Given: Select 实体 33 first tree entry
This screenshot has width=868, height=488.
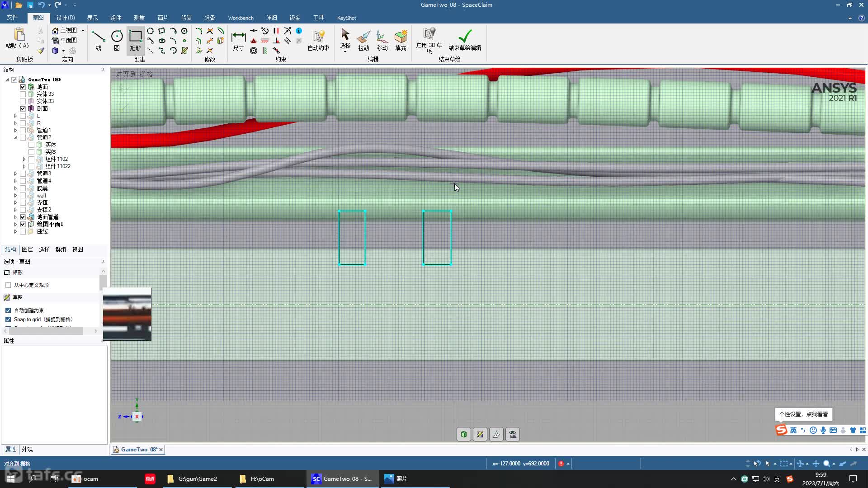Looking at the screenshot, I should [x=45, y=94].
